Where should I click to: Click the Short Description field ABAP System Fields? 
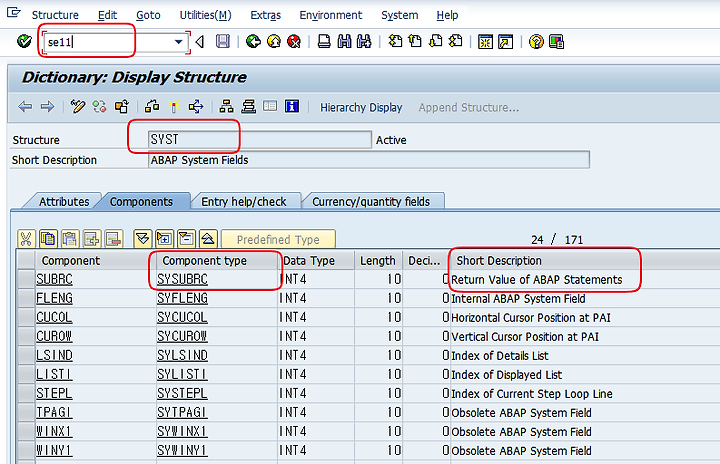point(369,160)
